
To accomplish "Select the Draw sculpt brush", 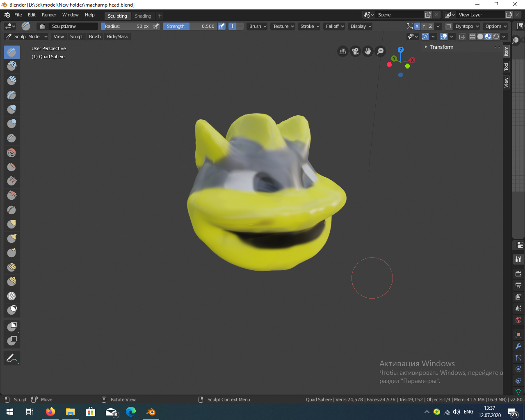I will pos(12,52).
